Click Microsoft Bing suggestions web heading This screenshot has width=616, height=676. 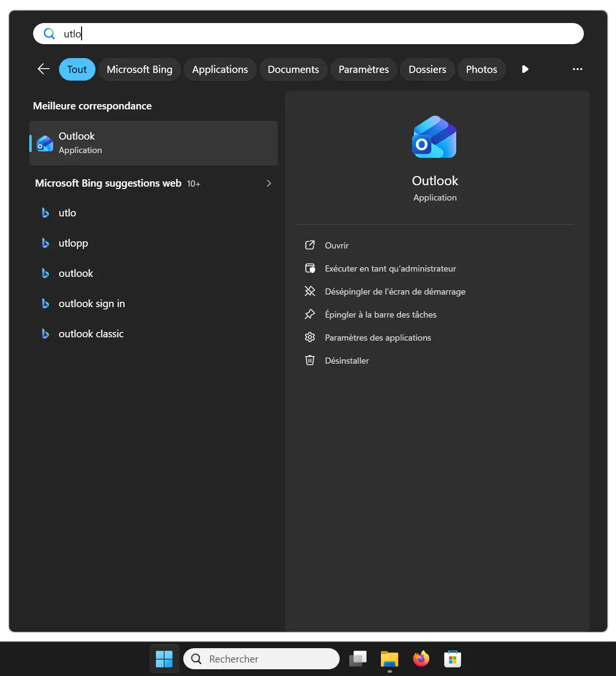point(108,183)
